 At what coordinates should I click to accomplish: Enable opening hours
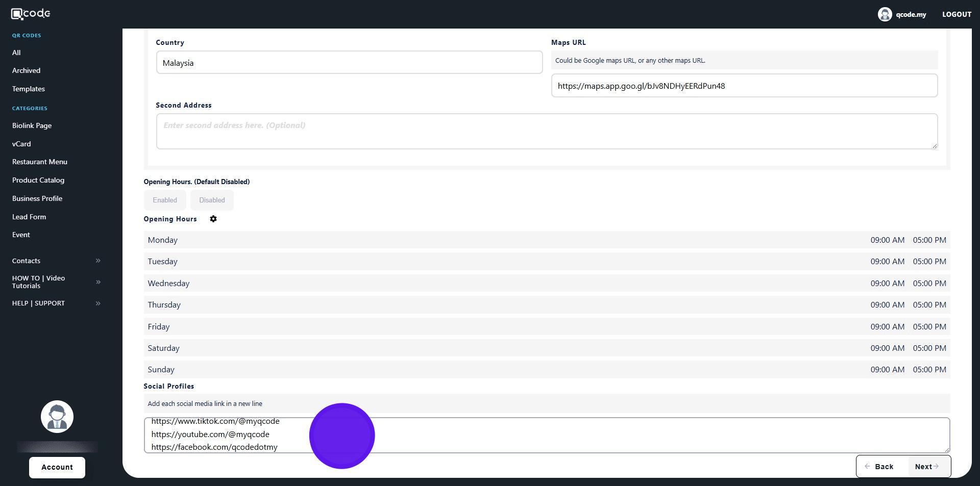coord(165,200)
